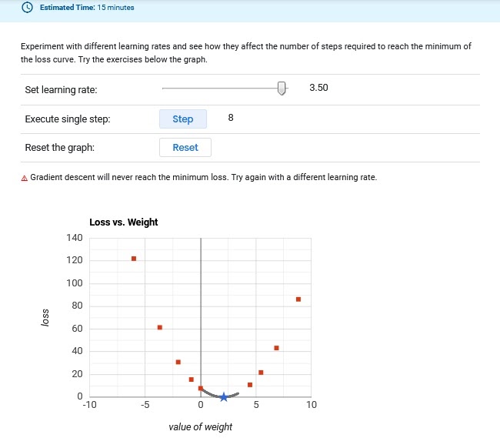
Task: Click the learning rate slider handle
Action: pyautogui.click(x=282, y=89)
